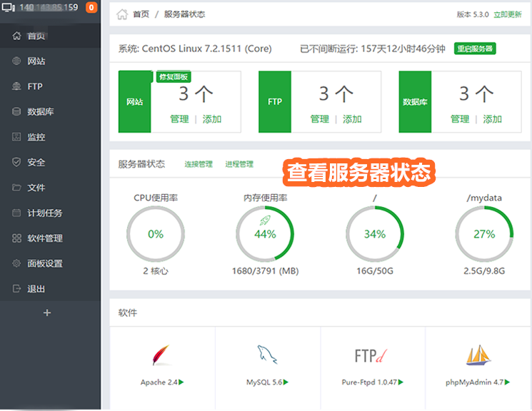
Task: Click 添加 link under database count
Action: pyautogui.click(x=493, y=119)
